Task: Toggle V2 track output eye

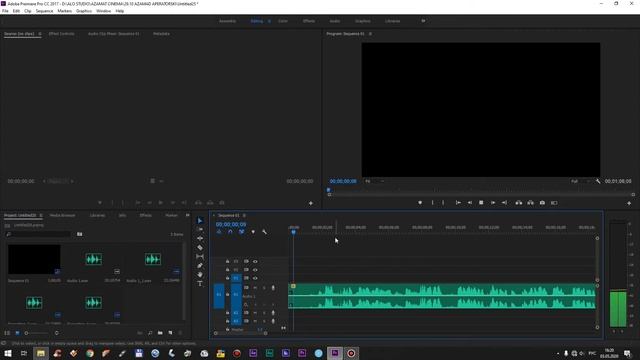Action: click(255, 270)
